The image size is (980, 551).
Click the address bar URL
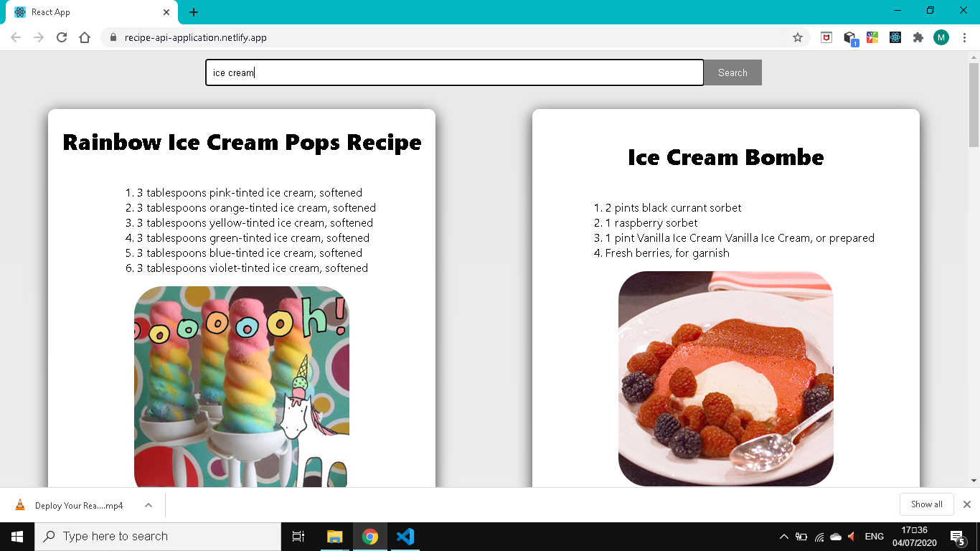coord(196,37)
